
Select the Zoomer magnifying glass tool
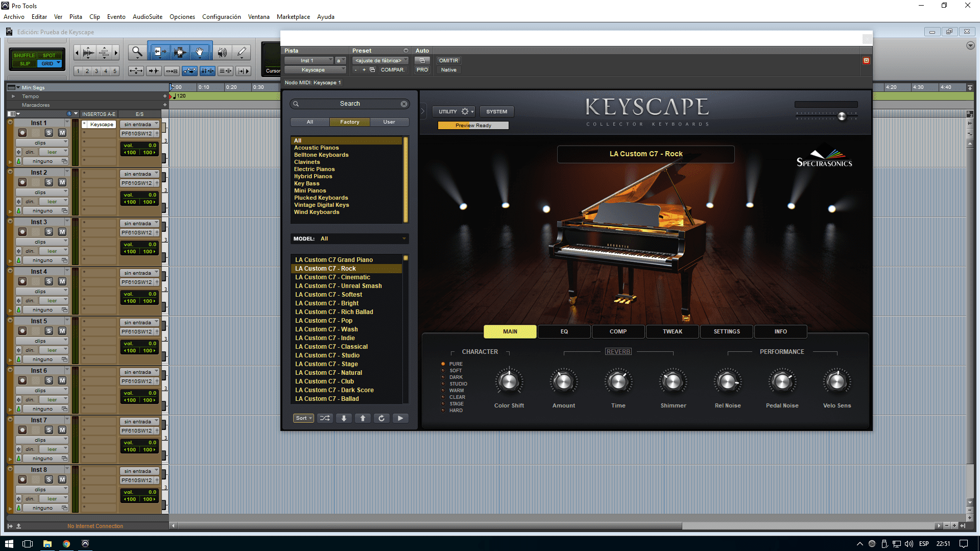[137, 52]
